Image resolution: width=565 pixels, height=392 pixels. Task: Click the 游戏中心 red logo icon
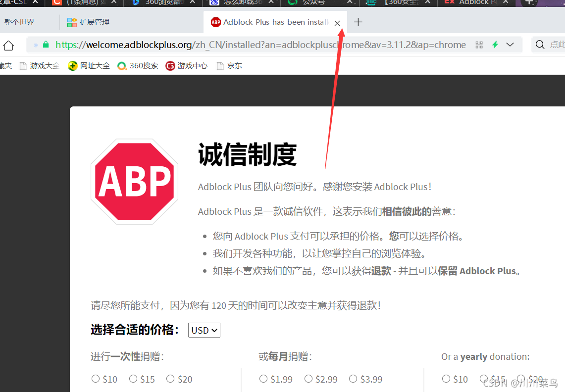pyautogui.click(x=170, y=66)
